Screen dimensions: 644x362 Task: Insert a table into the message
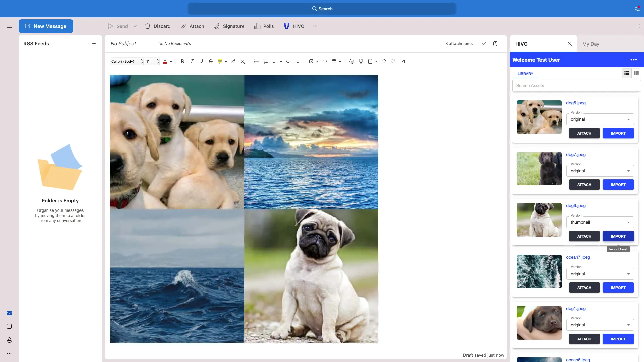pos(334,61)
